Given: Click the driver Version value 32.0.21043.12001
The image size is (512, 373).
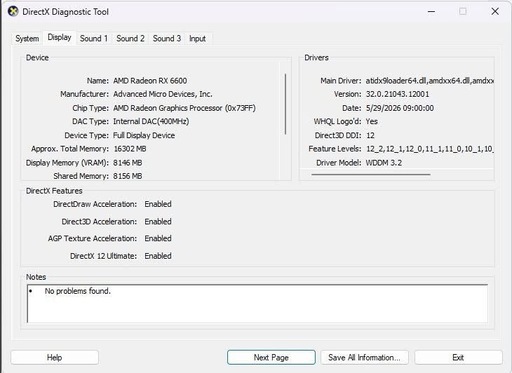Looking at the screenshot, I should pyautogui.click(x=397, y=94).
